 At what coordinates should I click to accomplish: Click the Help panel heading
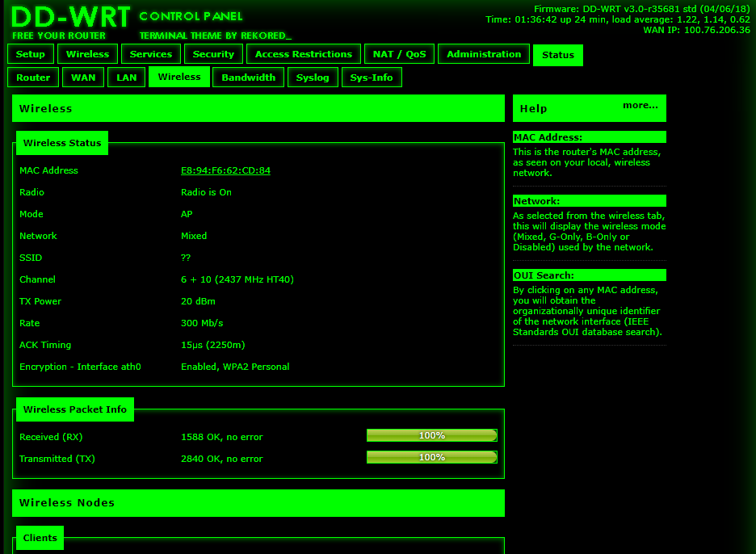click(x=533, y=109)
